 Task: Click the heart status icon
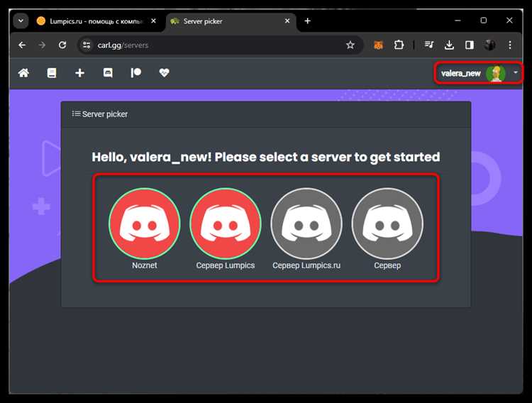(x=165, y=72)
